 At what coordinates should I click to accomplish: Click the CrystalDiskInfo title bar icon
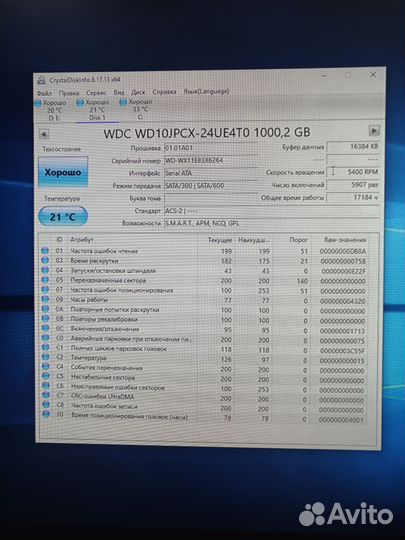pyautogui.click(x=42, y=81)
